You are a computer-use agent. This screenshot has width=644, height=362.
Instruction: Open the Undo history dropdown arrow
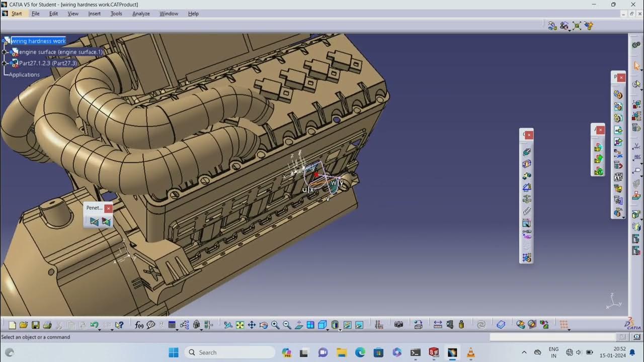(x=99, y=329)
